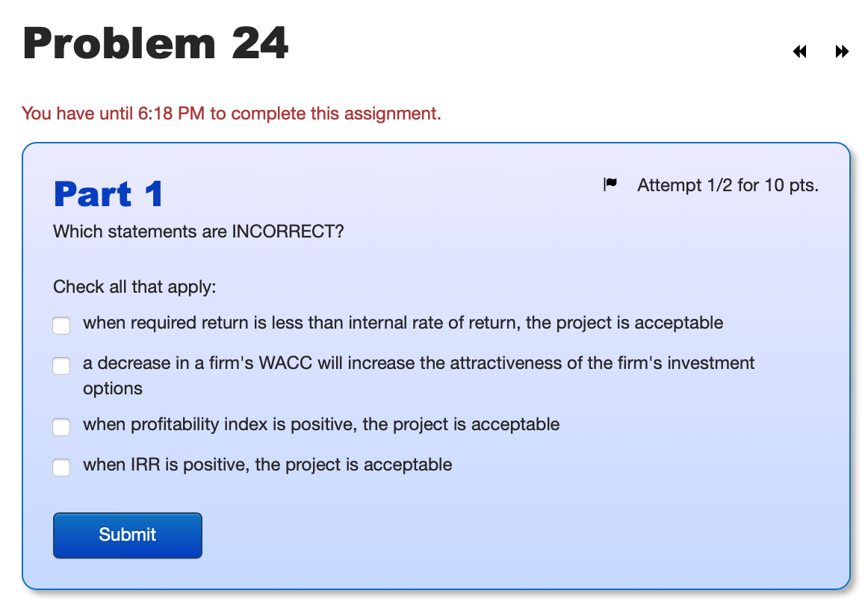868x599 pixels.
Task: Click the blue Submit button
Action: pyautogui.click(x=127, y=535)
